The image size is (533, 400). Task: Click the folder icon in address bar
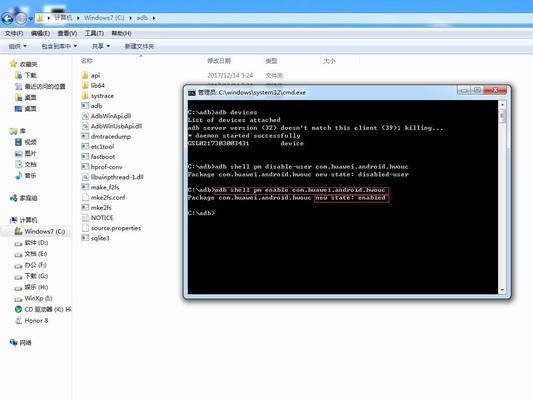tap(40, 18)
